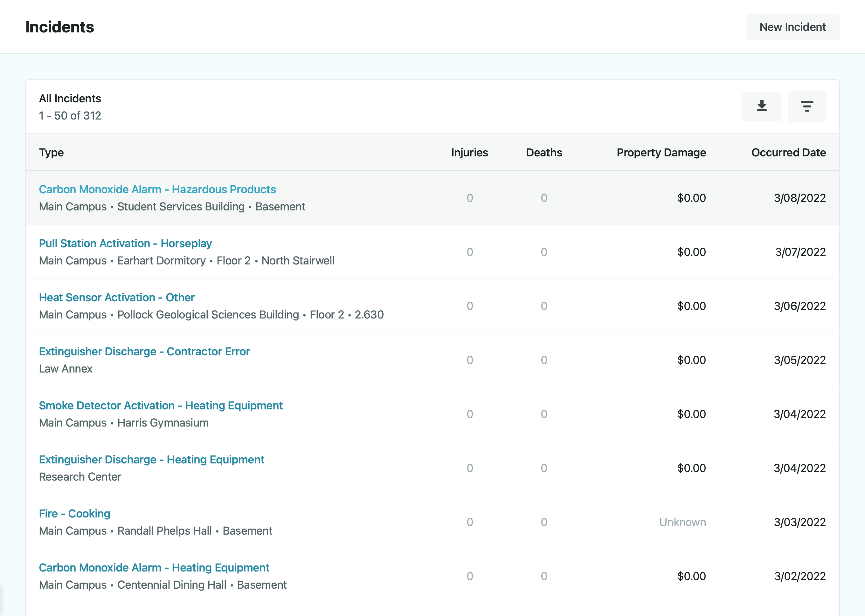Open the Pull Station Activation - Horseplay incident
Image resolution: width=865 pixels, height=616 pixels.
[x=126, y=243]
